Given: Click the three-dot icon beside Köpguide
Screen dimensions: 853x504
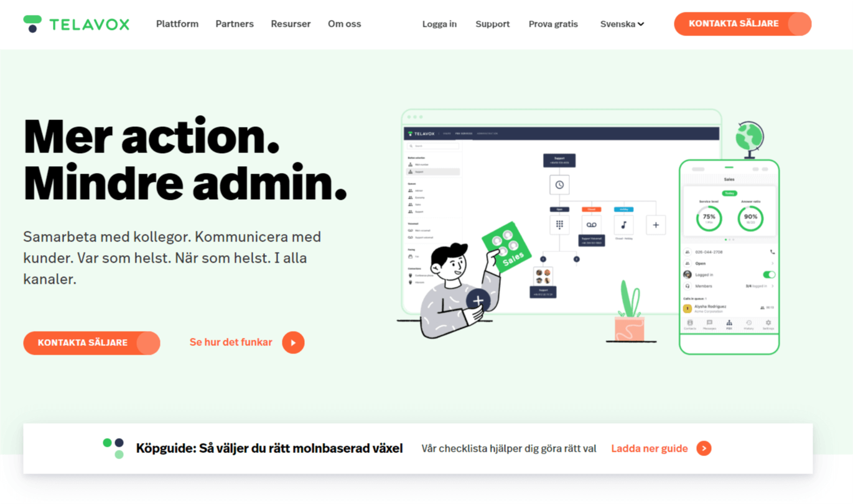Looking at the screenshot, I should [x=114, y=448].
